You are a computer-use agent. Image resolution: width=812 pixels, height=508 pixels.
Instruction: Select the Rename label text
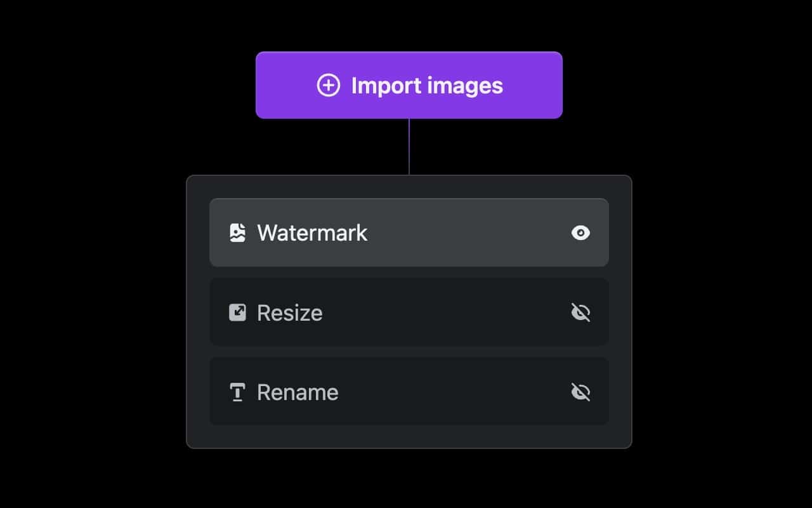[298, 392]
